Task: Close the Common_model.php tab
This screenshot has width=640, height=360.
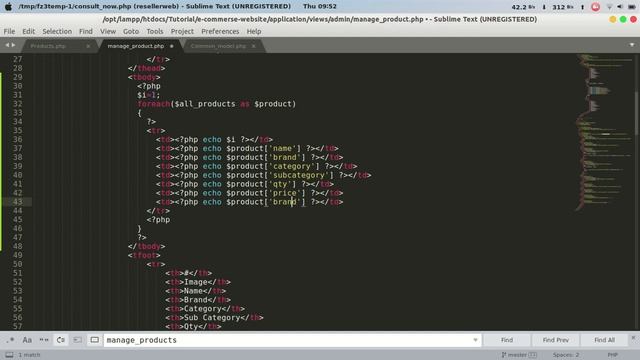Action: pos(253,46)
